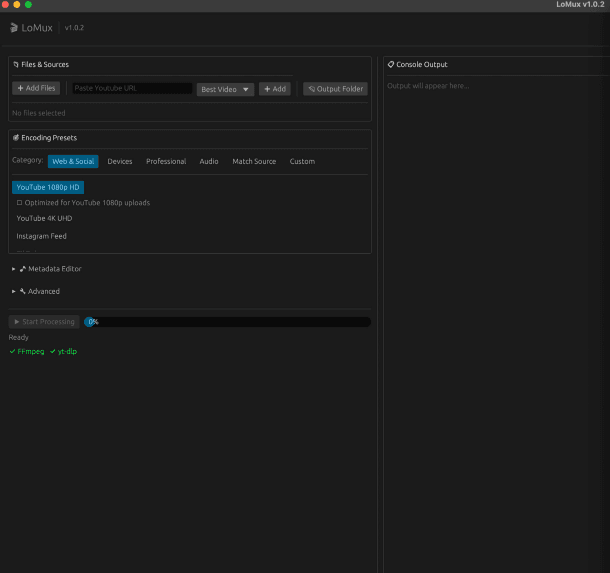Click the Files & Sources section icon
This screenshot has width=610, height=573.
16,65
